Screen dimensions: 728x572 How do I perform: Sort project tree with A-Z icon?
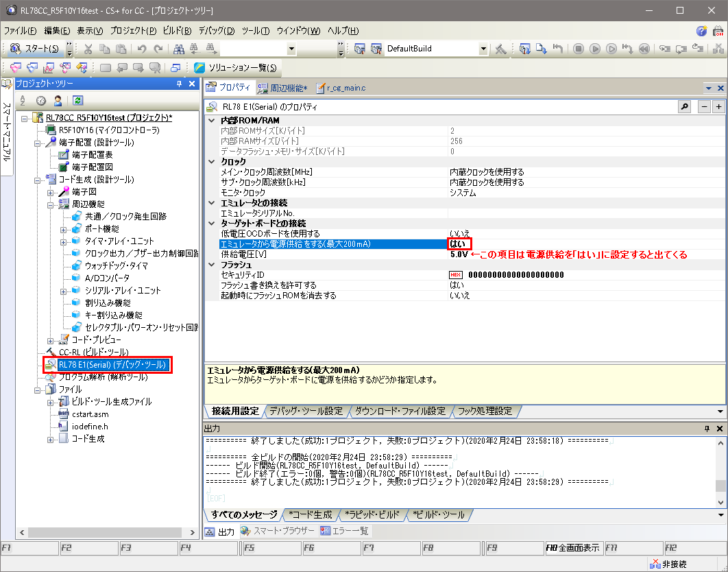click(23, 100)
